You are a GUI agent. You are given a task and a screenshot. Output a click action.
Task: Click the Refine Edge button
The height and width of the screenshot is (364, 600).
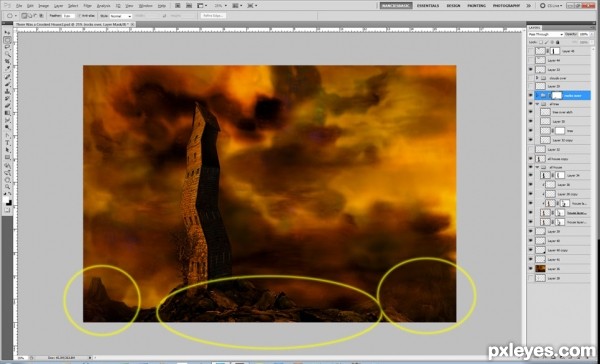pos(213,16)
